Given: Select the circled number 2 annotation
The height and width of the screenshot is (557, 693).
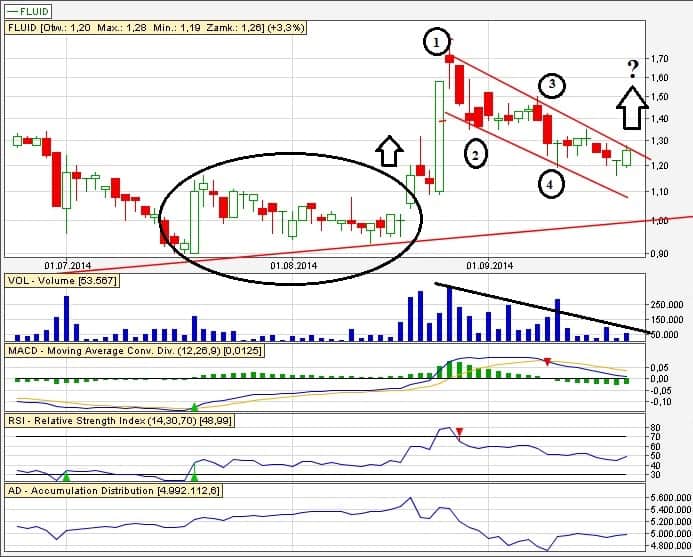Looking at the screenshot, I should (474, 154).
